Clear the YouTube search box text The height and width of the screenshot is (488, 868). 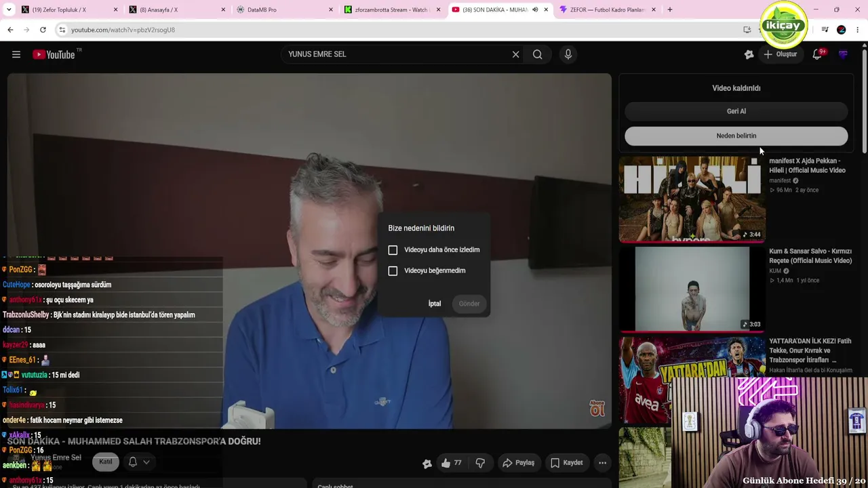pyautogui.click(x=515, y=54)
